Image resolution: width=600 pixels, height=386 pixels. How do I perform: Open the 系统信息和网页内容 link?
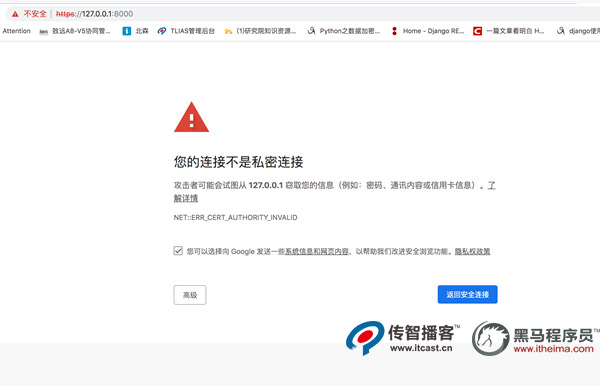317,251
